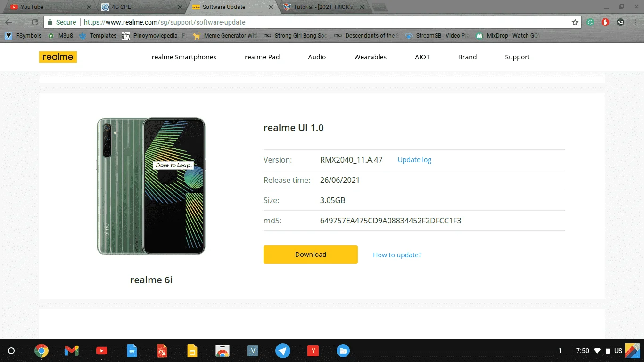Open a new tab with the new-tab button
Image resolution: width=644 pixels, height=362 pixels.
[380, 7]
